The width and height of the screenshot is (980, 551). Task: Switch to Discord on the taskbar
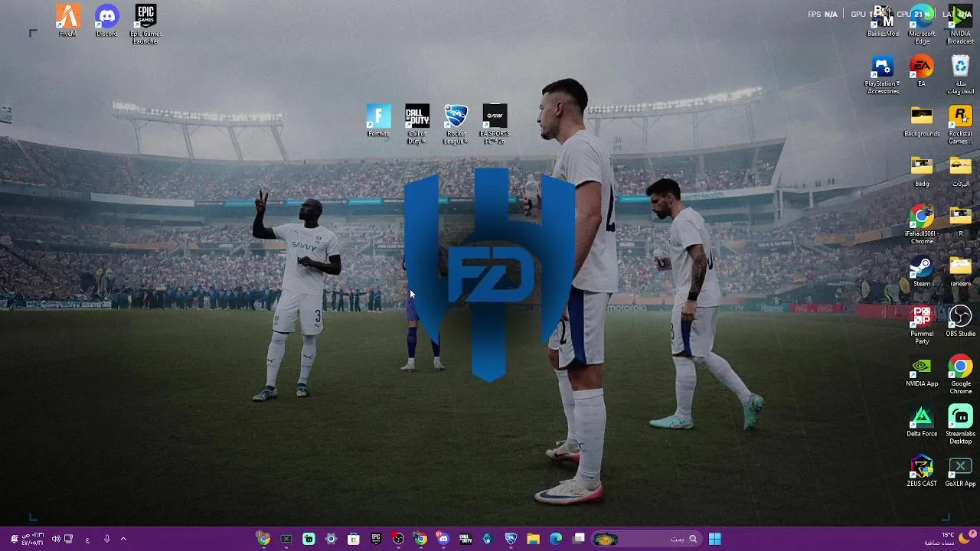coord(443,539)
